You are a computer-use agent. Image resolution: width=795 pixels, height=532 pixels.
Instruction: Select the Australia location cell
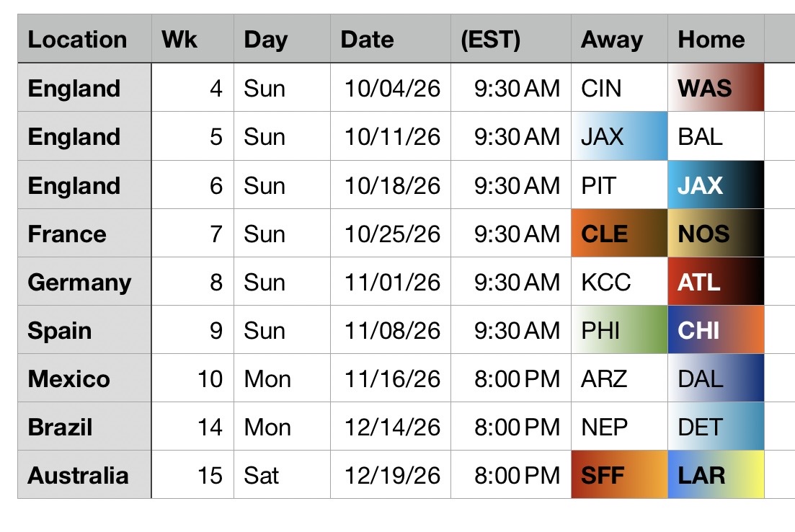[84, 475]
